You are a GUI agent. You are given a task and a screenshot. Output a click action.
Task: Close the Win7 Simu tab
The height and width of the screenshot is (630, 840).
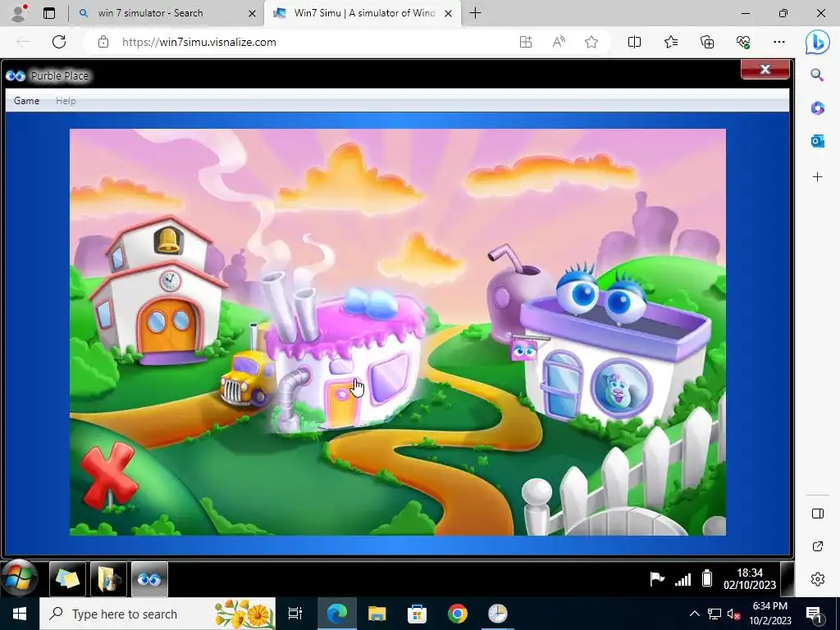pyautogui.click(x=449, y=13)
